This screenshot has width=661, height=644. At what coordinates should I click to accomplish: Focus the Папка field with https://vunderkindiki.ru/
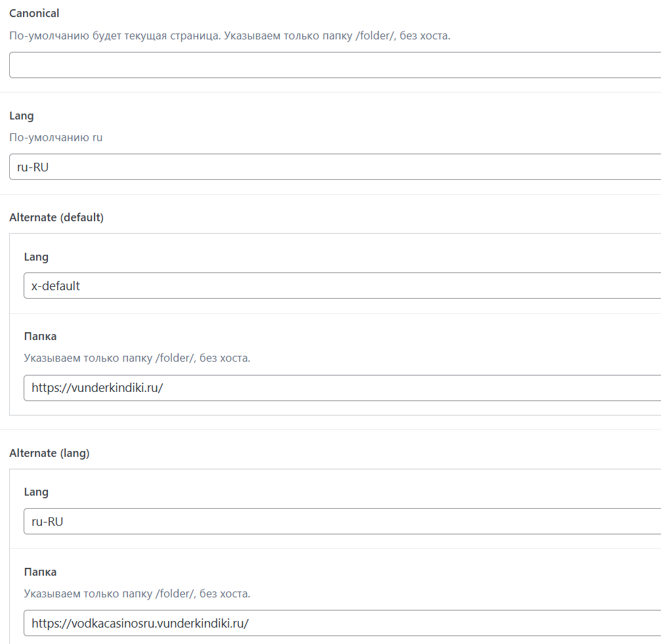[x=341, y=388]
